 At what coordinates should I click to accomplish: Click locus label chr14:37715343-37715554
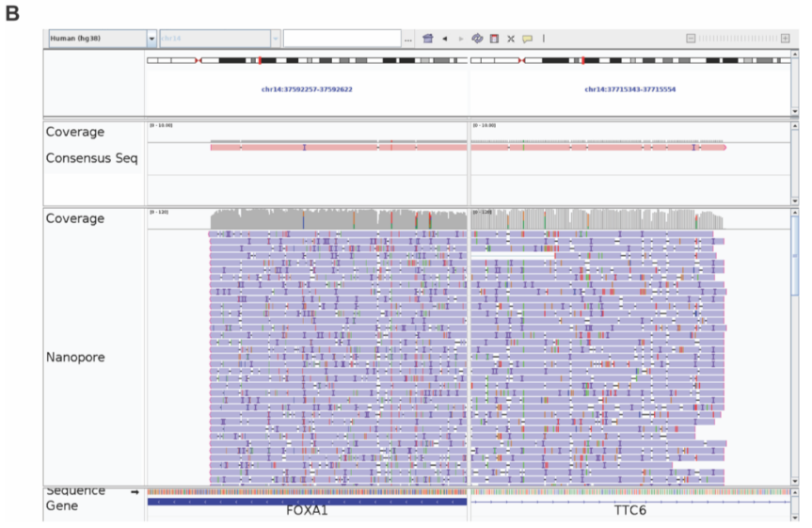pos(629,89)
